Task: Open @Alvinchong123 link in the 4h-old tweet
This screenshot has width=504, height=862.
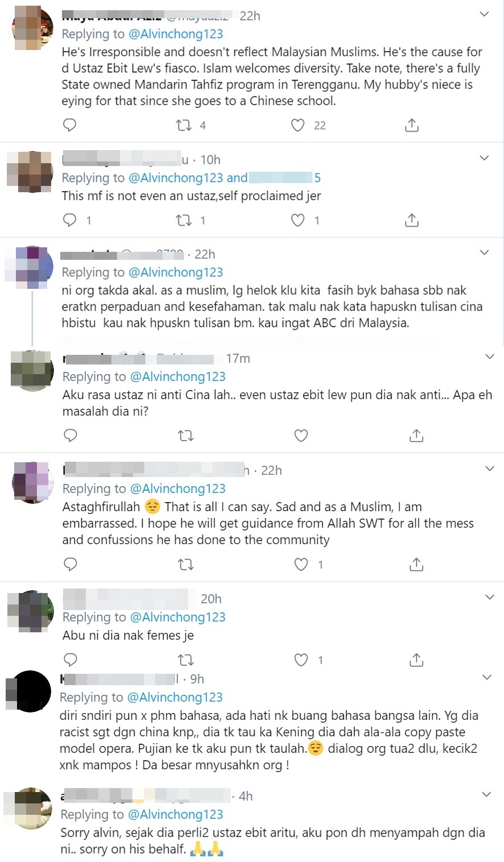Action: coord(175,814)
